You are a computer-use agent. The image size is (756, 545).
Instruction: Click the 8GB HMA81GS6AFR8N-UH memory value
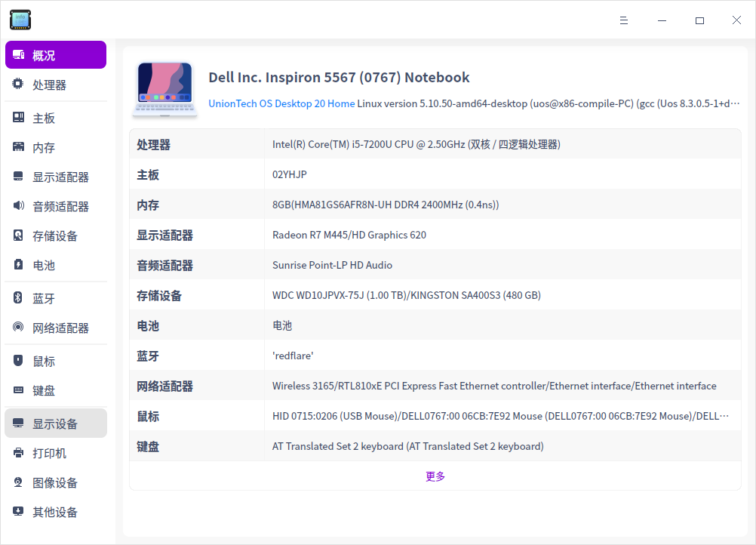coord(386,205)
